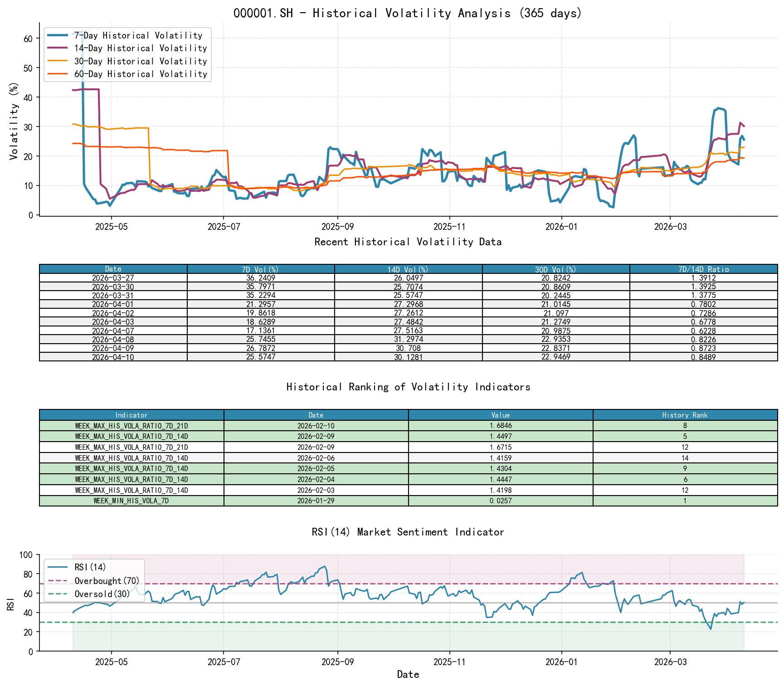Click '2026-01' tick on the volatility chart
784x686 pixels.
coord(562,227)
